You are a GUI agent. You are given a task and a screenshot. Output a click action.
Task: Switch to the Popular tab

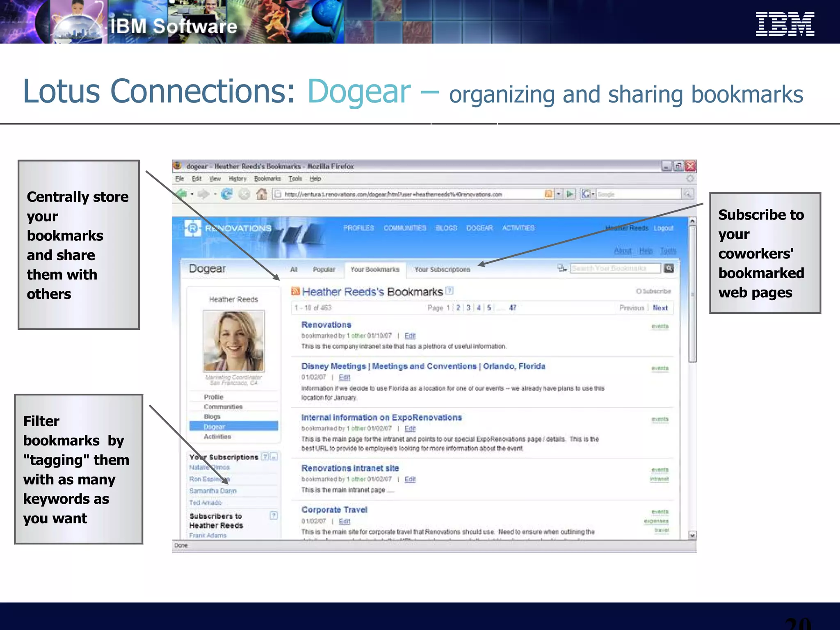coord(324,269)
